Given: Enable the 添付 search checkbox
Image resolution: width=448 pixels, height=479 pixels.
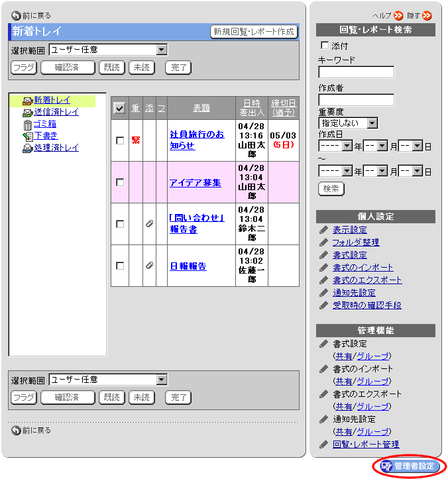Looking at the screenshot, I should [325, 45].
